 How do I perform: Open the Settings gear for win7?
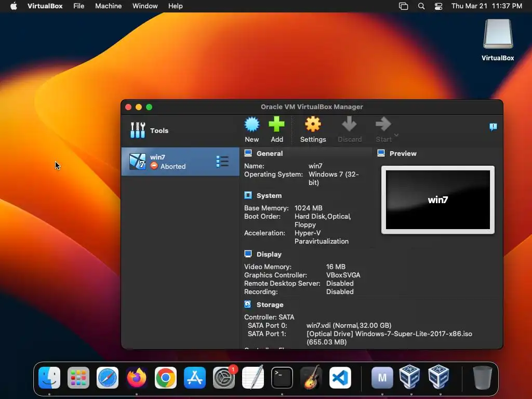click(313, 124)
